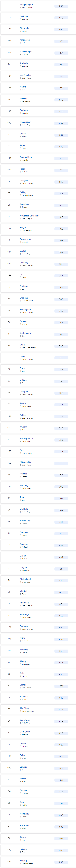Open the Kuala Lumpur city page
Image resolution: width=76 pixels, height=868 pixels.
coord(26,51)
